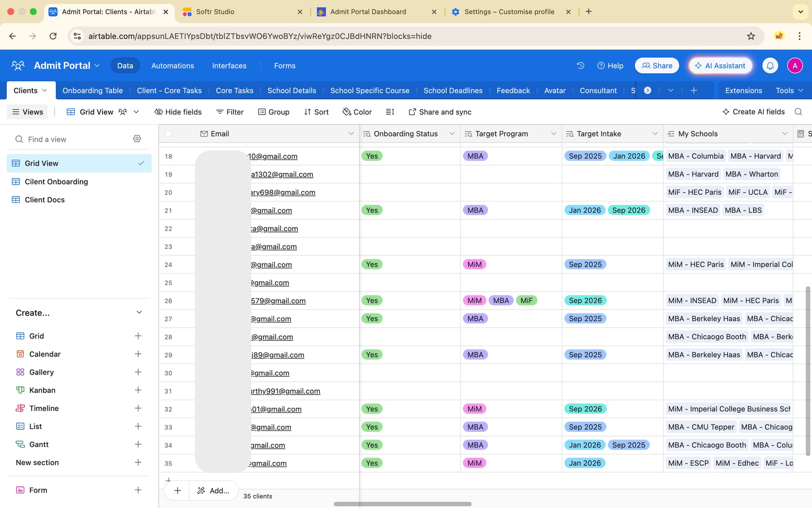The height and width of the screenshot is (508, 812).
Task: Click the Sort button
Action: 316,112
